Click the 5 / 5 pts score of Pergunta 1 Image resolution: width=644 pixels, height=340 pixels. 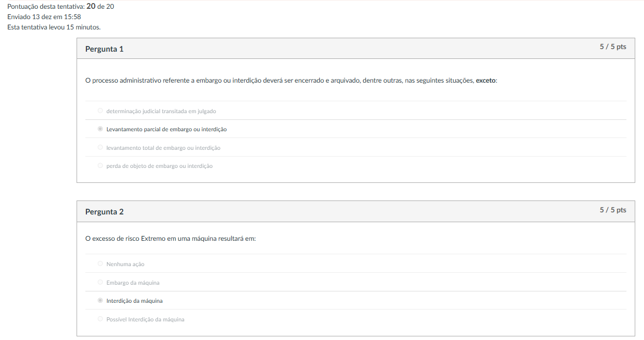(x=613, y=47)
